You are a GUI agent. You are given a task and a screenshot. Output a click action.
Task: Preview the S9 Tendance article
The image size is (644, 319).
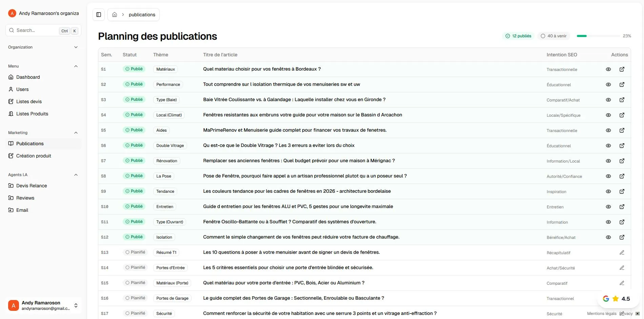[608, 191]
